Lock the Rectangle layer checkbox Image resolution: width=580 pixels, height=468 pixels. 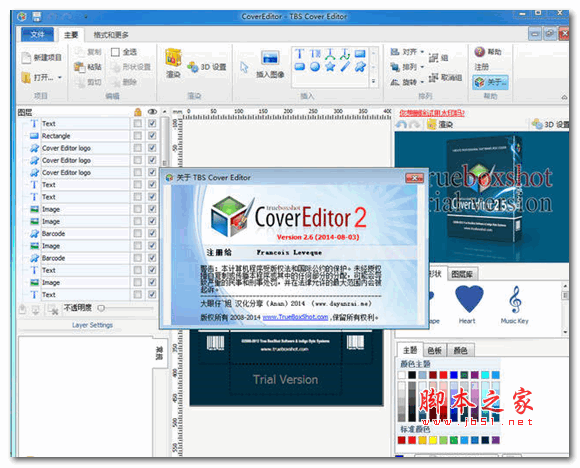(138, 136)
